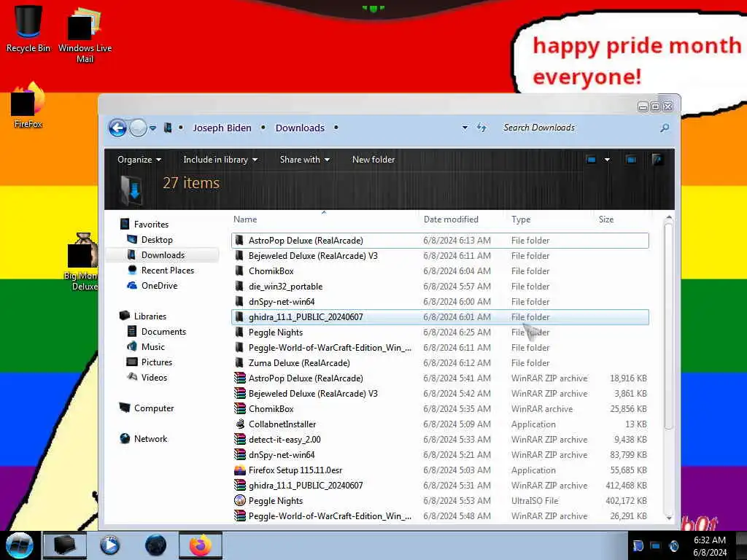
Task: Open OneDrive in navigation pane
Action: [x=159, y=286]
